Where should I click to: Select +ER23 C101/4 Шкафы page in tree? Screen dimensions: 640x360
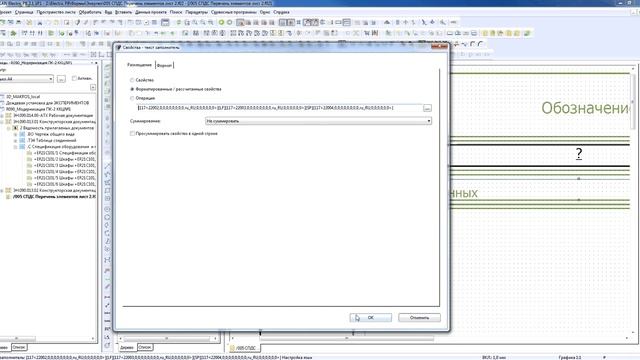point(64,172)
